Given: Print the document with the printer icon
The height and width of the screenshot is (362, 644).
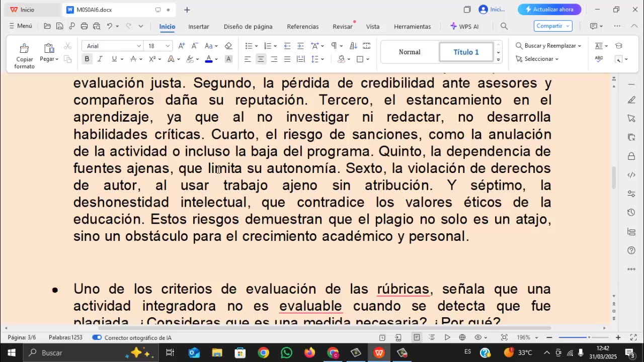Looking at the screenshot, I should coord(84,26).
